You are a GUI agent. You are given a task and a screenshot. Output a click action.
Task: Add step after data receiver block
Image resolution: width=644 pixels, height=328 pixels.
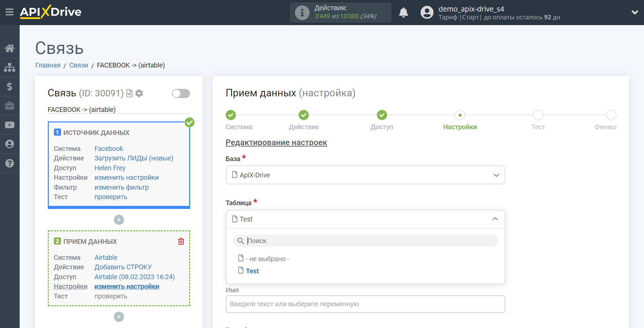[119, 317]
